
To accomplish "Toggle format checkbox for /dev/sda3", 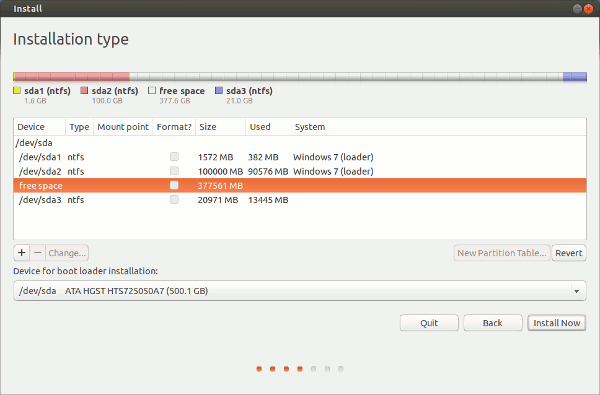I will pyautogui.click(x=174, y=199).
